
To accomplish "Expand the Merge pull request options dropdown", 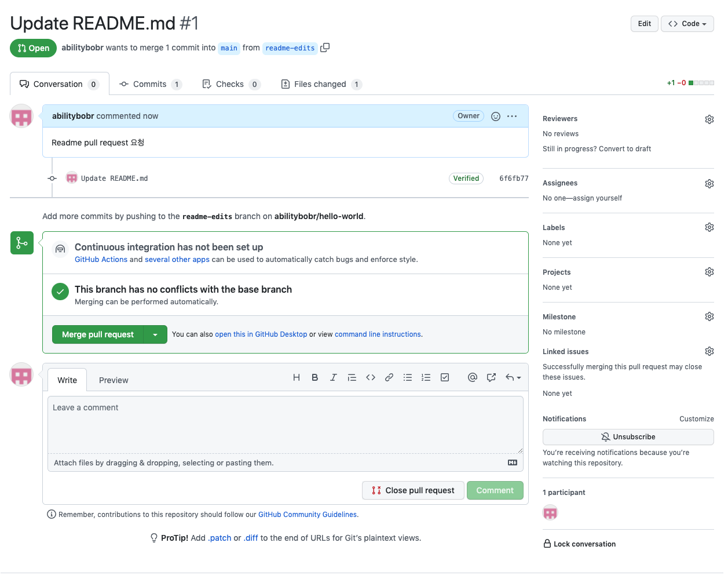I will tap(155, 334).
